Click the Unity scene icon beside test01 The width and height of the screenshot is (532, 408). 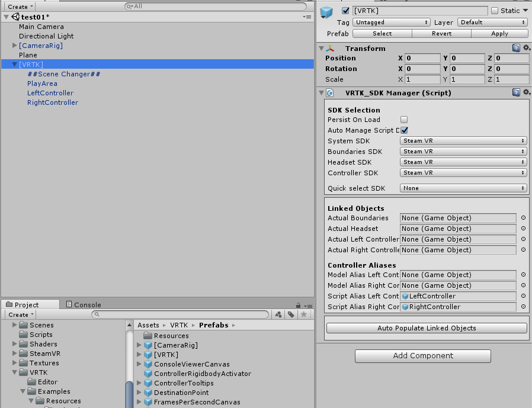[15, 17]
